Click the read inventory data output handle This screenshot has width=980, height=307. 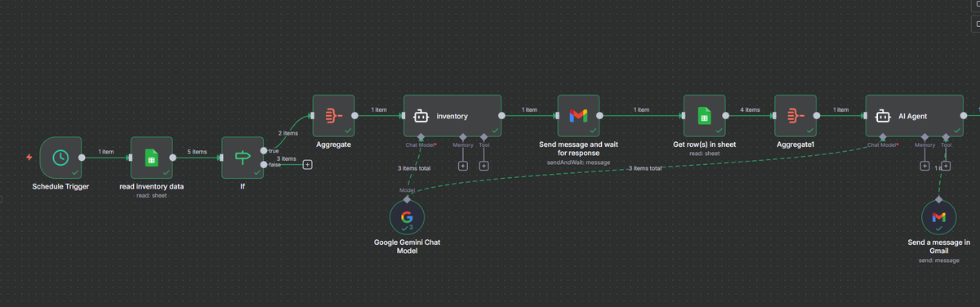pyautogui.click(x=173, y=158)
